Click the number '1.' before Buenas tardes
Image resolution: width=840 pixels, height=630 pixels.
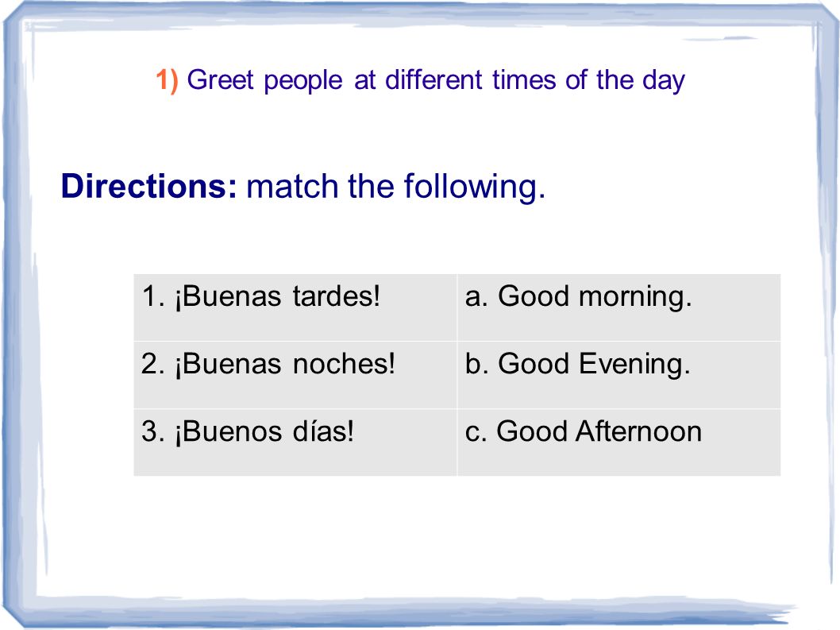(x=153, y=296)
